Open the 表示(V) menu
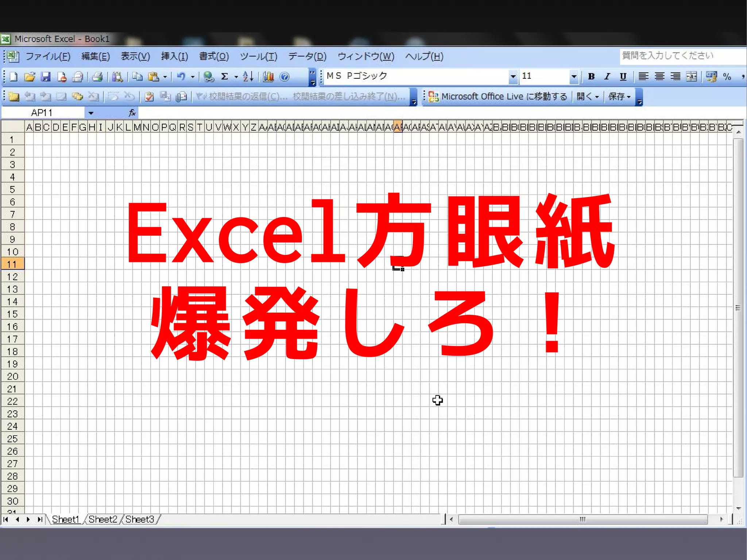The width and height of the screenshot is (747, 560). pyautogui.click(x=135, y=56)
